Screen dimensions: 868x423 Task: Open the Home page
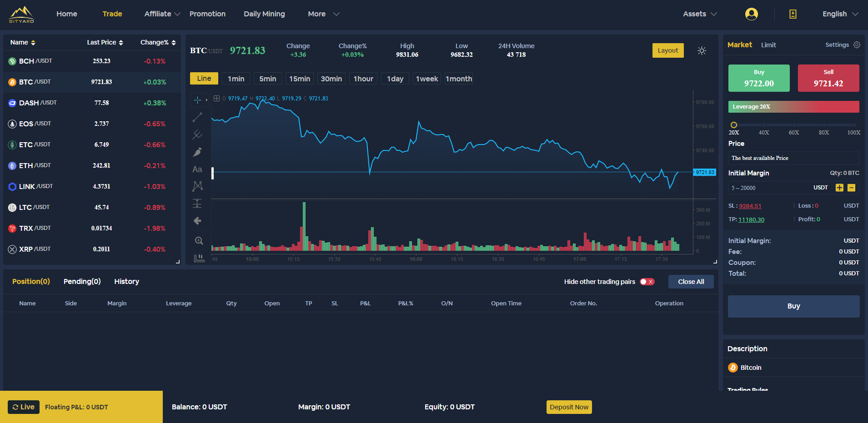point(67,14)
